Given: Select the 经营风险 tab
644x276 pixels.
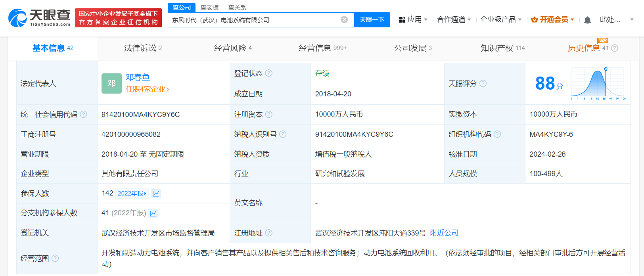Looking at the screenshot, I should pos(233,48).
